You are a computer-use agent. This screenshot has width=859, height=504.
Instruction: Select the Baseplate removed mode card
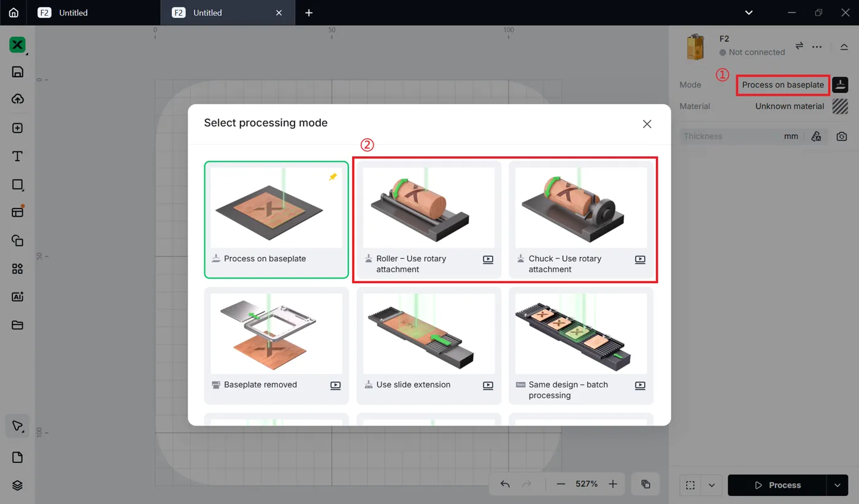[277, 346]
